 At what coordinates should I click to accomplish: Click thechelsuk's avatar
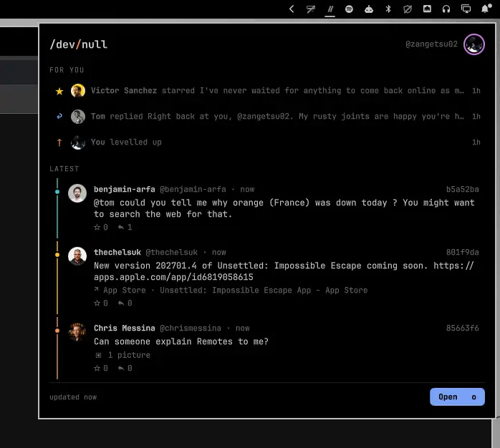pyautogui.click(x=77, y=256)
